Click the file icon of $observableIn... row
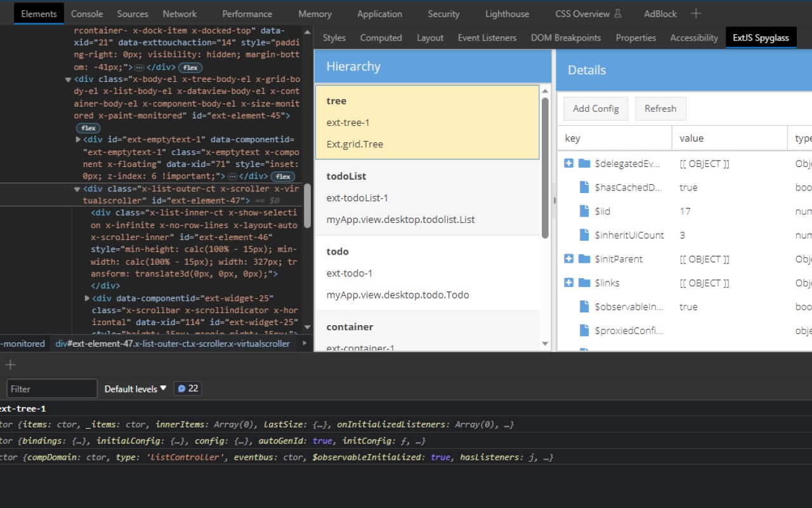 point(584,307)
